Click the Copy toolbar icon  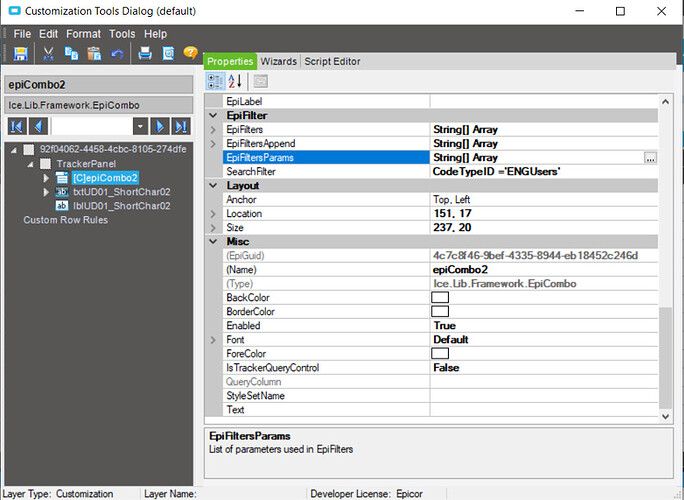[71, 54]
